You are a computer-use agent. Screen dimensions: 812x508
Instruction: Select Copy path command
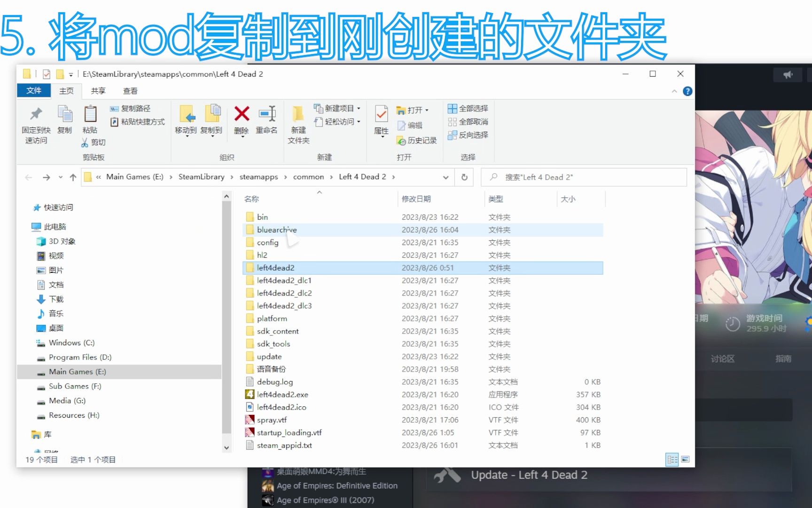pyautogui.click(x=130, y=109)
